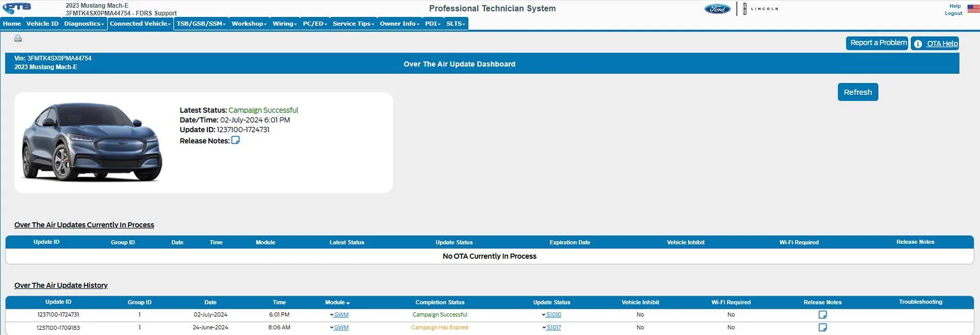Image resolution: width=980 pixels, height=335 pixels.
Task: Click update ID 1237100-1709183 in history table
Action: click(58, 327)
